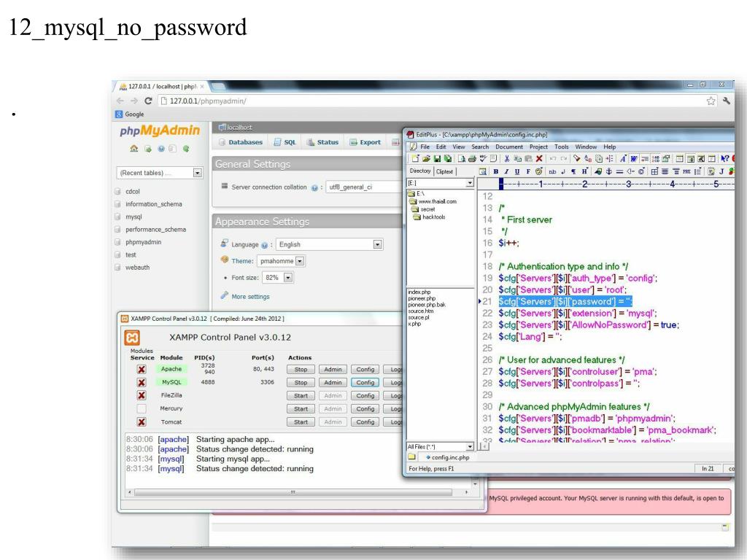Open the SQL tab in phpMyAdmin
Viewport: 747px width, 560px height.
pos(285,142)
